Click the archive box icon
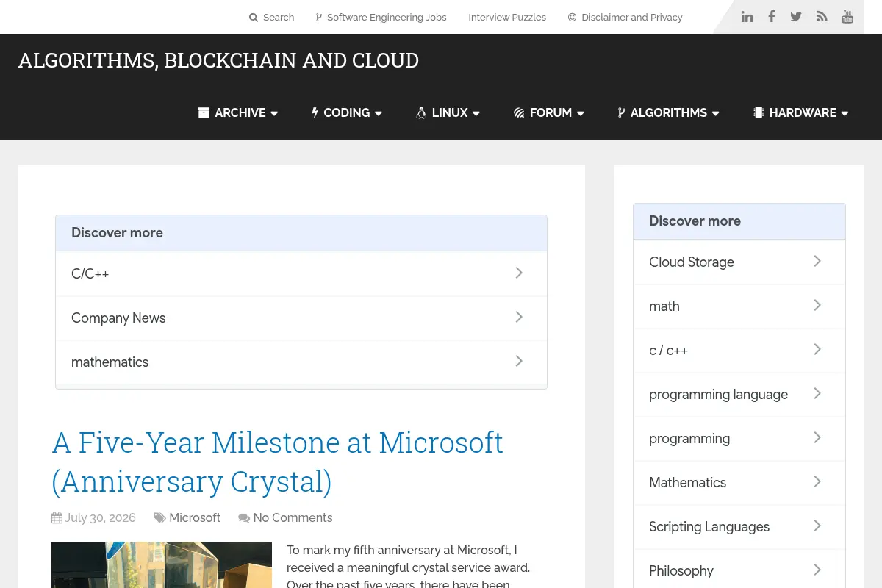This screenshot has width=882, height=588. [x=204, y=112]
